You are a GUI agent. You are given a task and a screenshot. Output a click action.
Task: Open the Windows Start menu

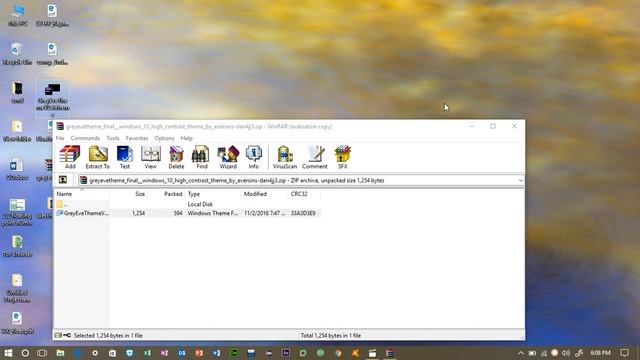(8, 353)
